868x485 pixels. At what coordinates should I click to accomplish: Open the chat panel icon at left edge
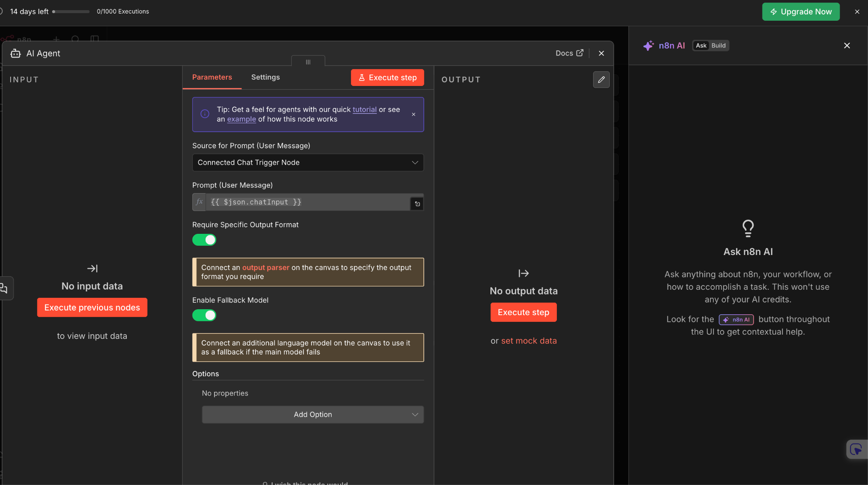[4, 288]
